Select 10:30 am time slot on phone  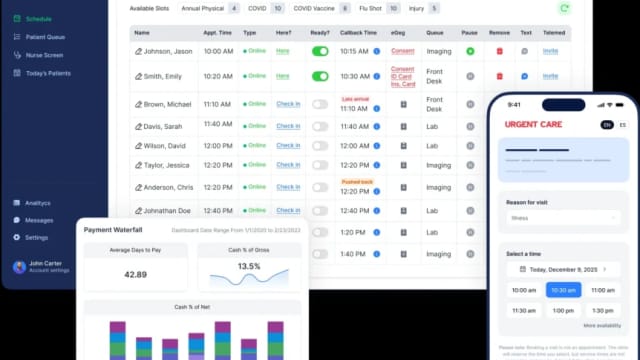point(563,290)
